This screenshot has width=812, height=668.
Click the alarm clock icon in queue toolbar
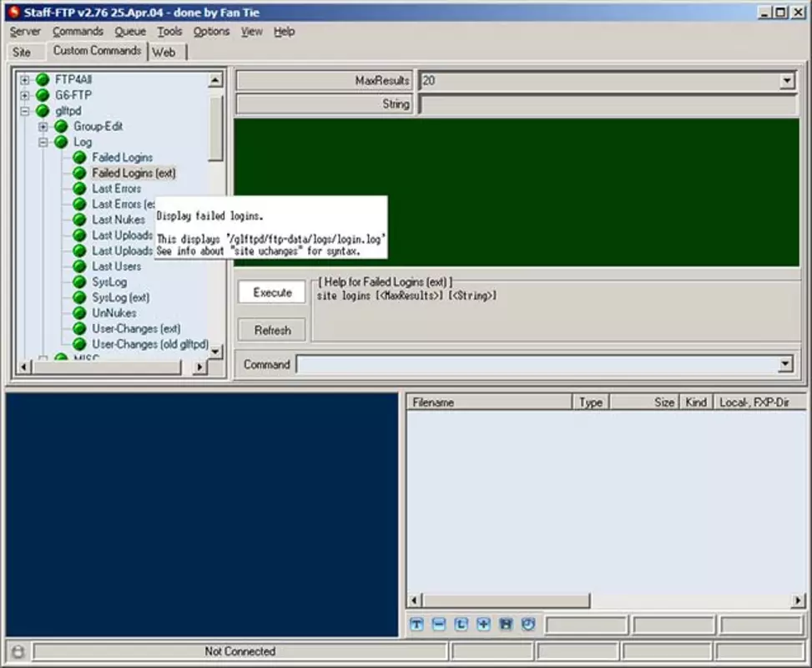(528, 624)
